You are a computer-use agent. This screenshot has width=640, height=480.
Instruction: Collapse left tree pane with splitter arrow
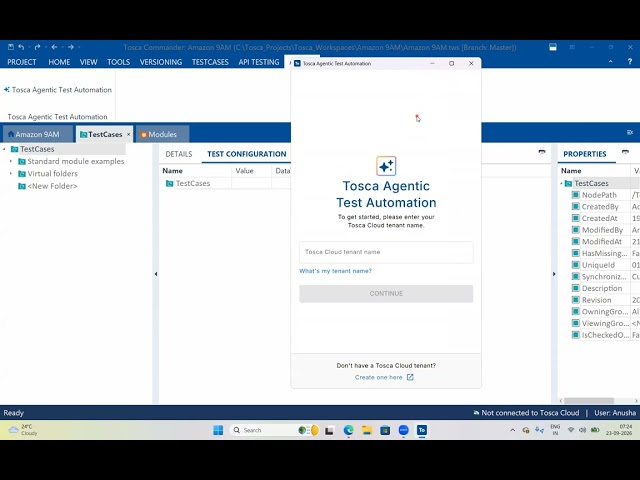(x=156, y=274)
